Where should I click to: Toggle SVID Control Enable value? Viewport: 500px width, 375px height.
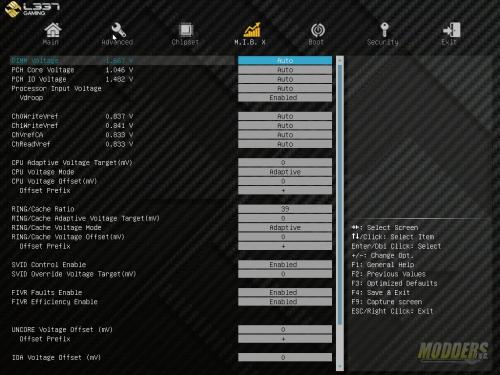click(x=285, y=265)
